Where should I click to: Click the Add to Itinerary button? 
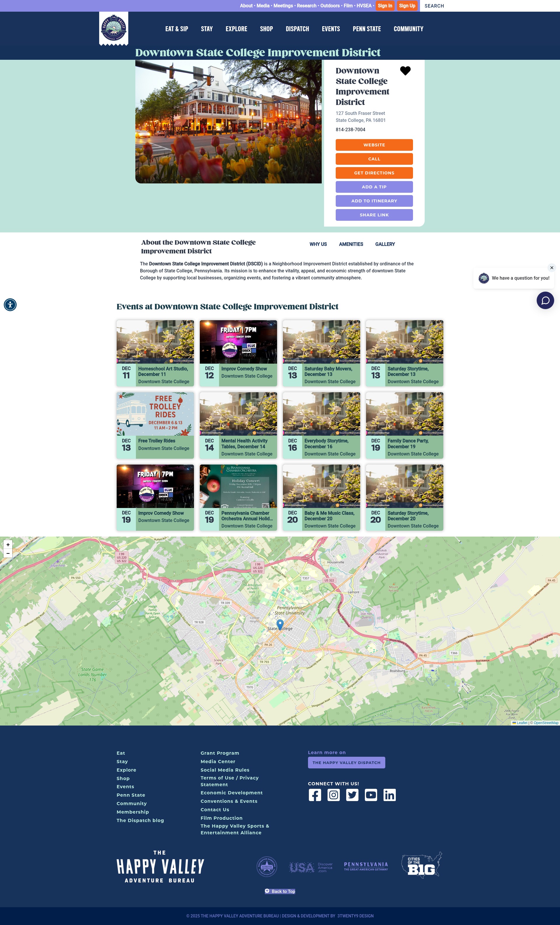(374, 201)
